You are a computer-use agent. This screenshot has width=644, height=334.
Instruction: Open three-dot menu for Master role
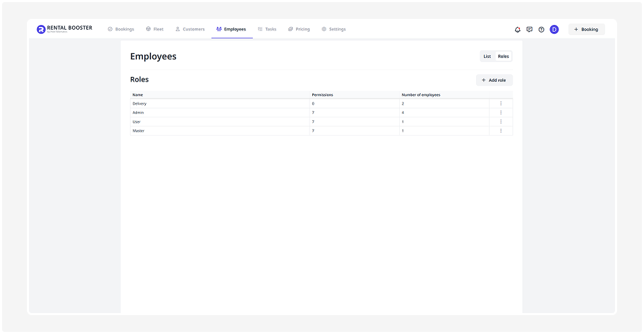[501, 131]
